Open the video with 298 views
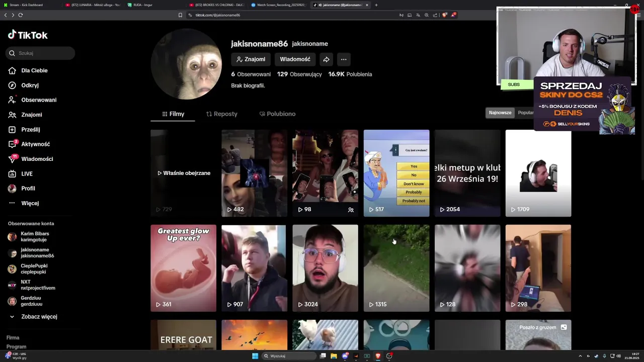This screenshot has height=362, width=644. [x=538, y=268]
